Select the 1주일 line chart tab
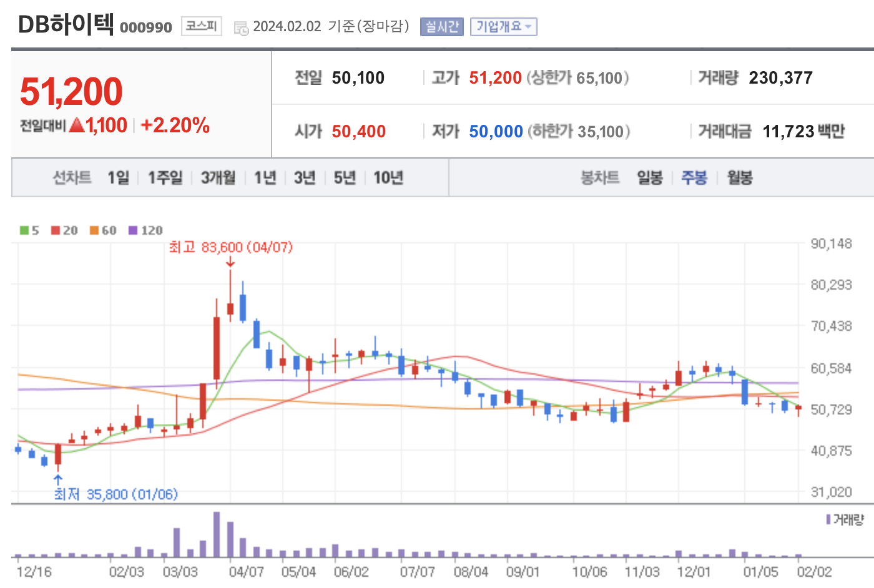Screen dimensions: 874x588 (x=165, y=178)
